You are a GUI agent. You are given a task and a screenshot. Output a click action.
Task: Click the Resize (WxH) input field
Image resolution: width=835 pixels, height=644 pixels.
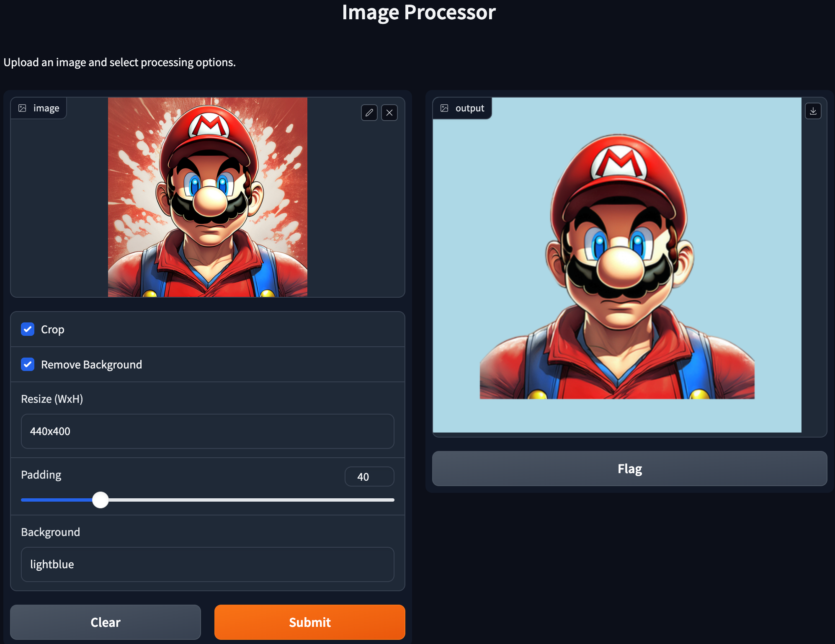pos(208,431)
